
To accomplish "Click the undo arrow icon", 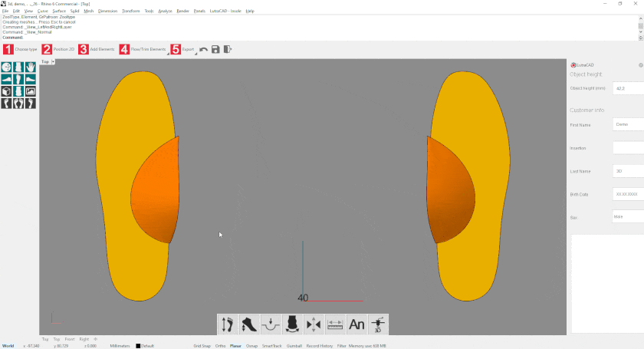I will 204,49.
